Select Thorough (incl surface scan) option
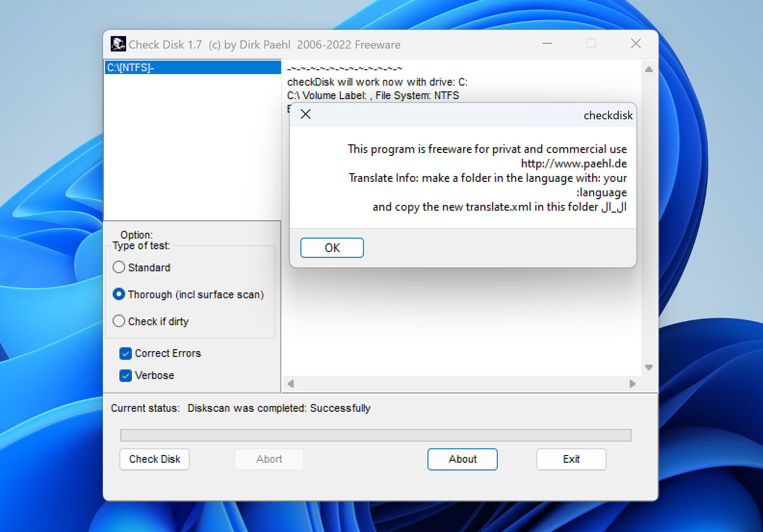Screen dimensions: 763x532 coord(119,294)
